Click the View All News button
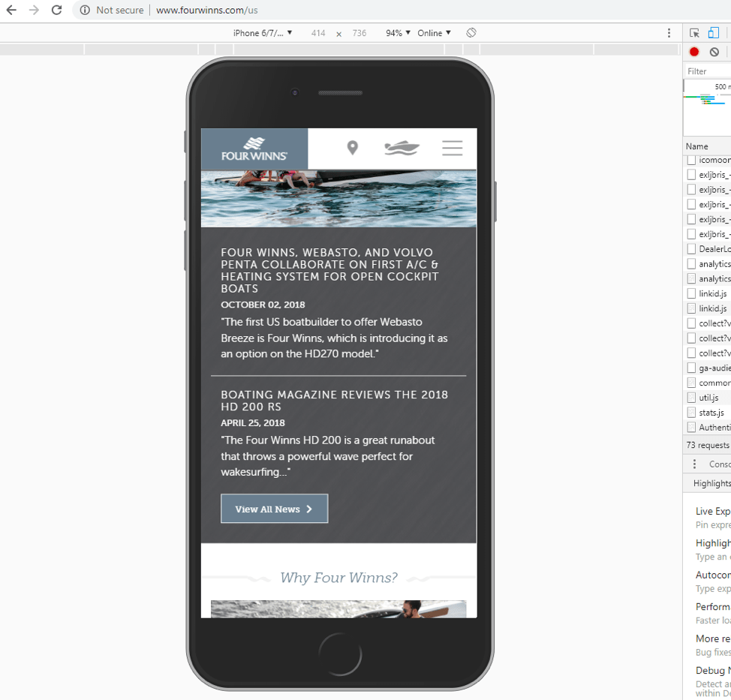Screen dimensions: 731x700 (x=274, y=509)
